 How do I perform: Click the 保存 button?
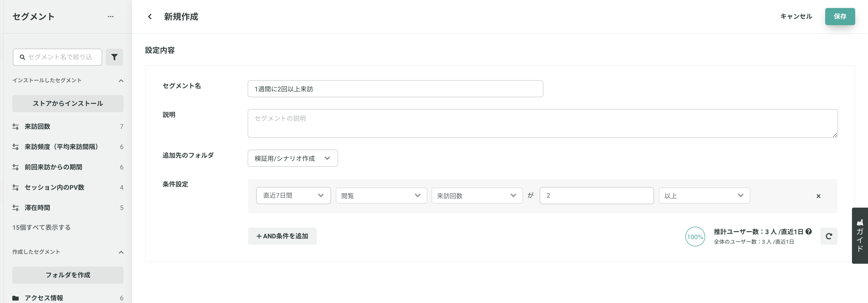(840, 17)
